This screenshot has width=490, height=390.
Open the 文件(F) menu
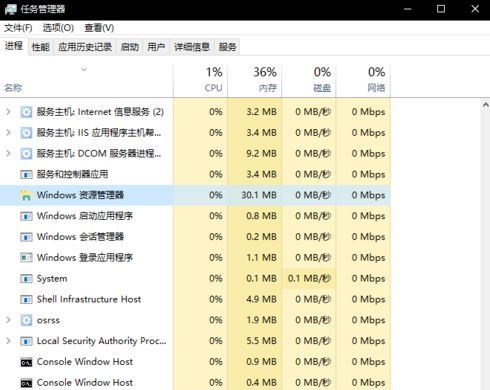point(18,28)
